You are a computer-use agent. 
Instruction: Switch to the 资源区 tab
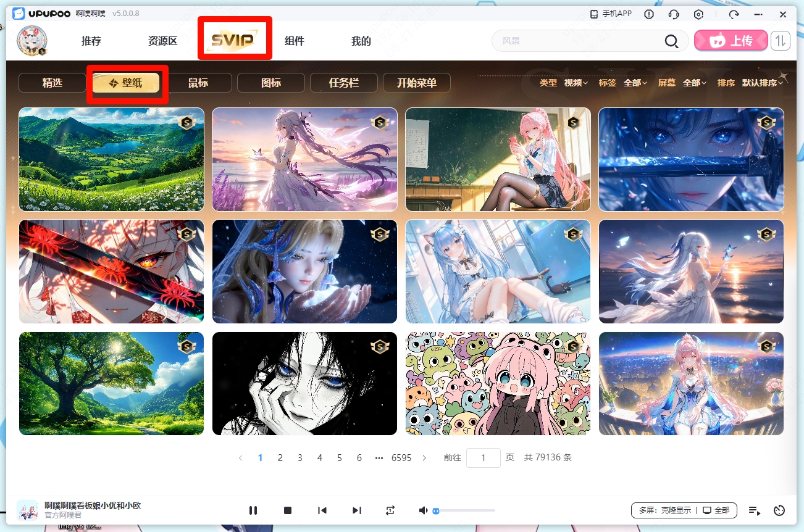pos(162,41)
